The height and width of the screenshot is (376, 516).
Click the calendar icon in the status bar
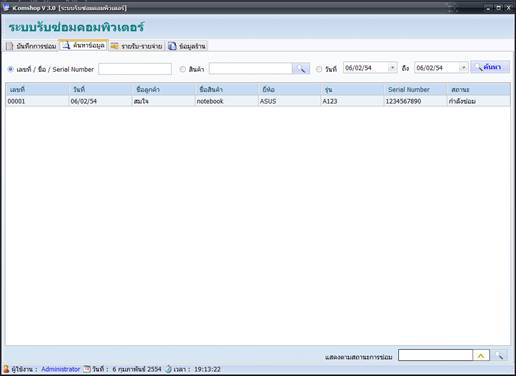click(x=87, y=369)
